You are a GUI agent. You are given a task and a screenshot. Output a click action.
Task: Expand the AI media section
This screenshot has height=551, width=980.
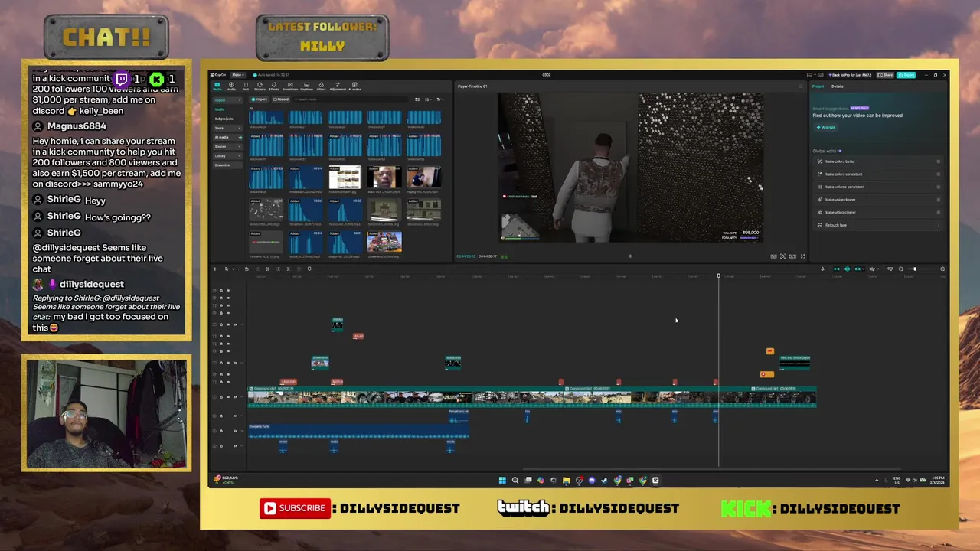227,137
